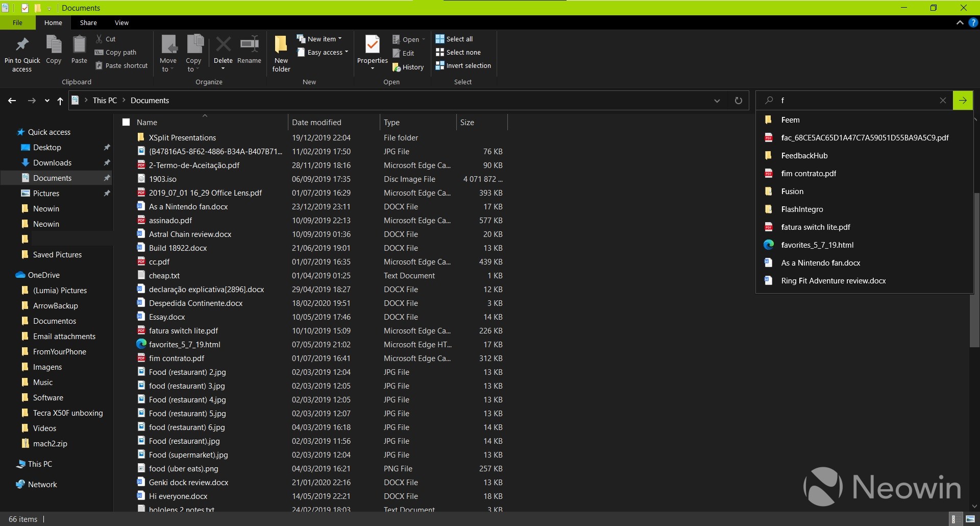Click Select all in the ribbon
The image size is (980, 526).
(454, 39)
